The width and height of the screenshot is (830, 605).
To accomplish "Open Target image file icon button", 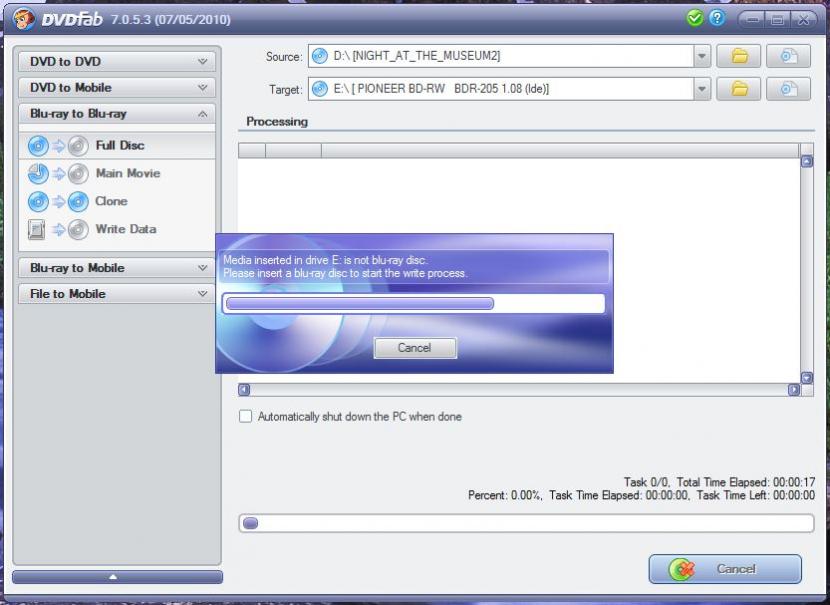I will click(x=788, y=89).
